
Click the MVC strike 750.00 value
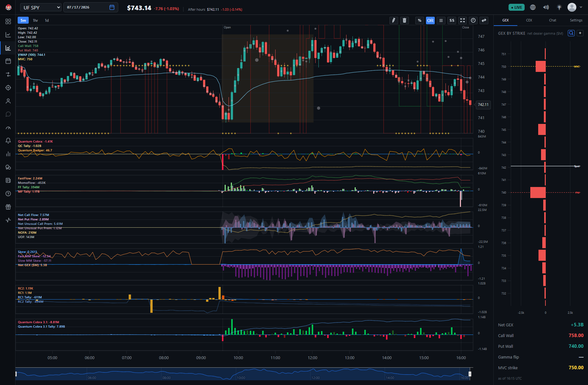click(x=576, y=368)
